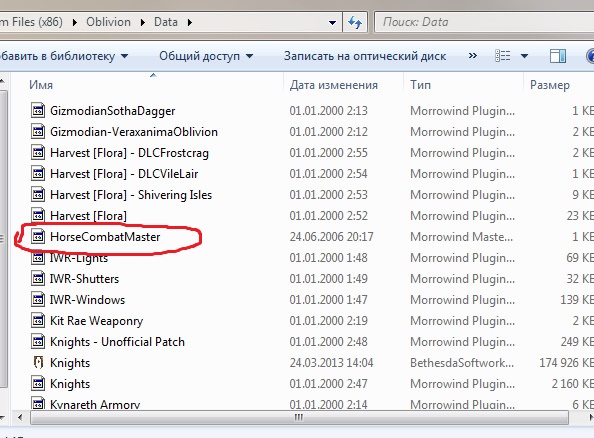Select IWR-Windows plugin icon
This screenshot has height=438, width=594.
[x=38, y=300]
